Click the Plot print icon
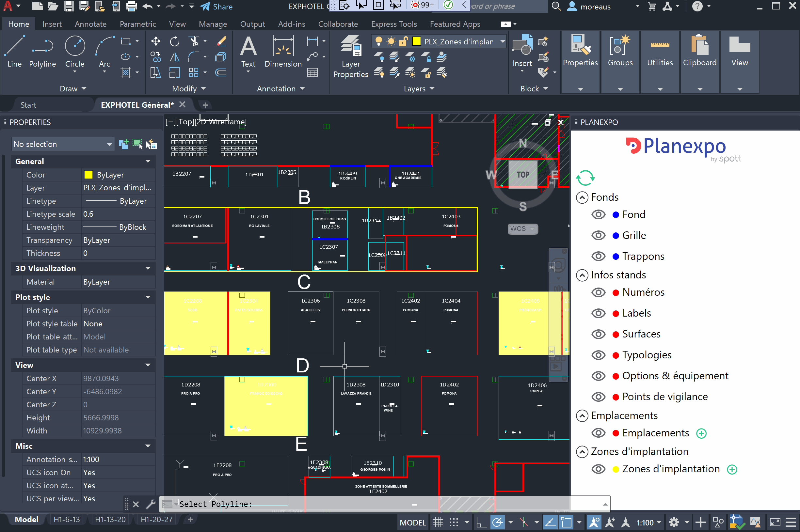The image size is (800, 532). [x=131, y=6]
